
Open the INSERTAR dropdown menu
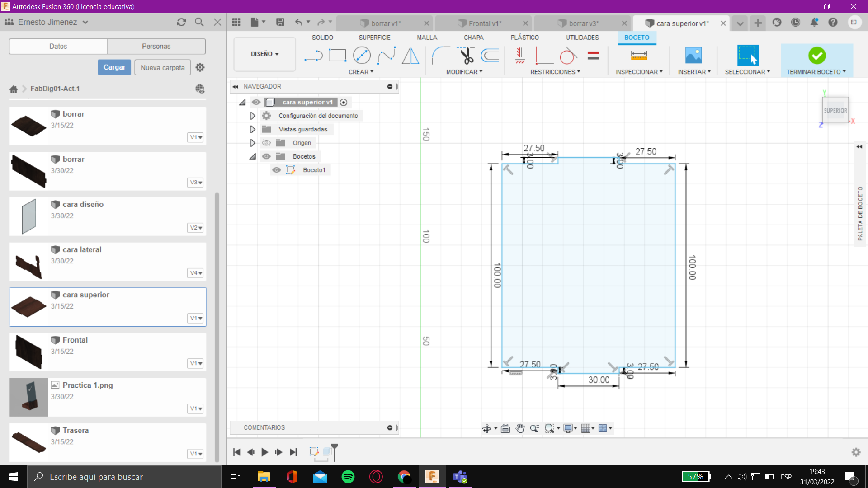click(694, 72)
